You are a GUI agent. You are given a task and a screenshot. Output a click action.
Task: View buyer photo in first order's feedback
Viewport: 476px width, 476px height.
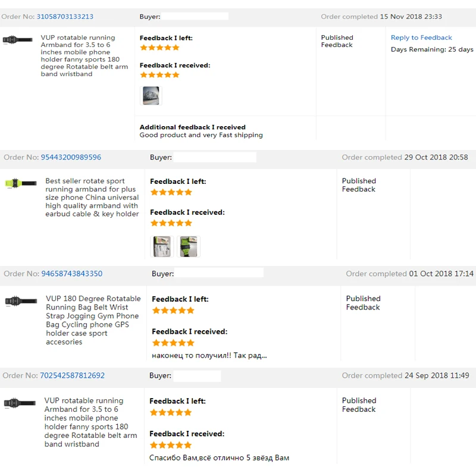(x=151, y=96)
